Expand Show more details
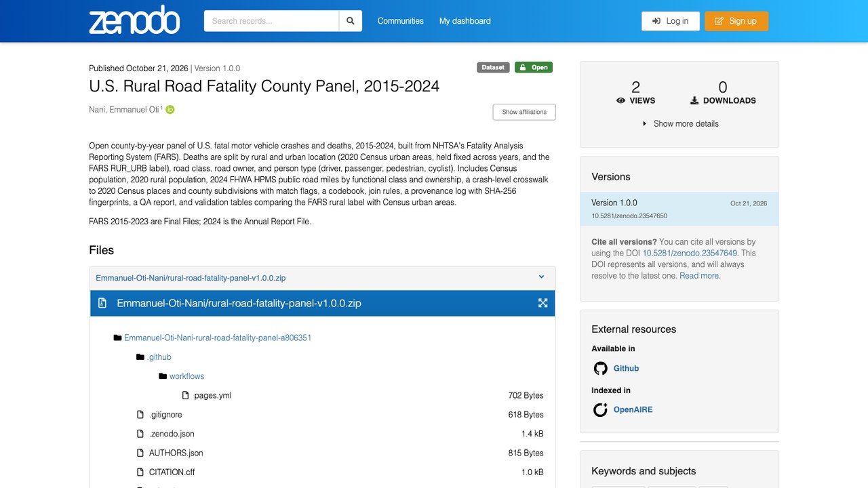868x488 pixels. pos(680,124)
